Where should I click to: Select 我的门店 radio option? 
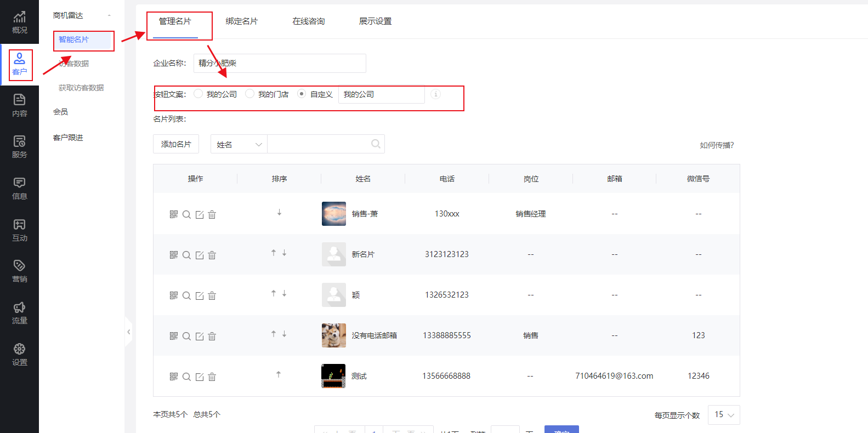pyautogui.click(x=249, y=94)
